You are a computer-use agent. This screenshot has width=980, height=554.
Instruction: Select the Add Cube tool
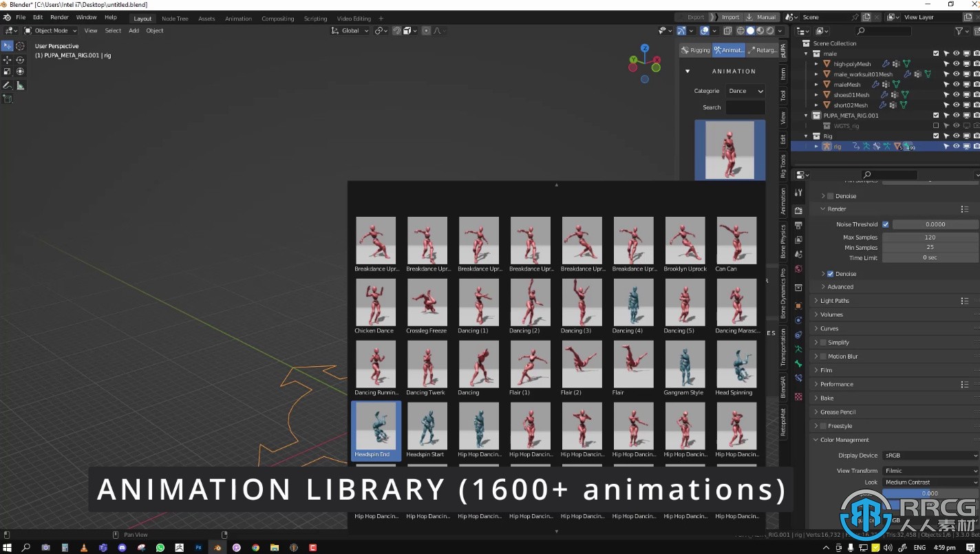(x=7, y=99)
